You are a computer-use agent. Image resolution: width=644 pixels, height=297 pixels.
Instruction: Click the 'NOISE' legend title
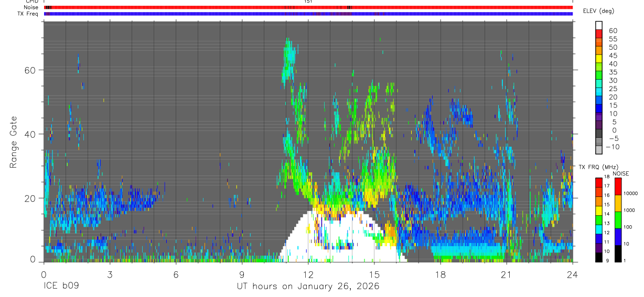pyautogui.click(x=621, y=173)
